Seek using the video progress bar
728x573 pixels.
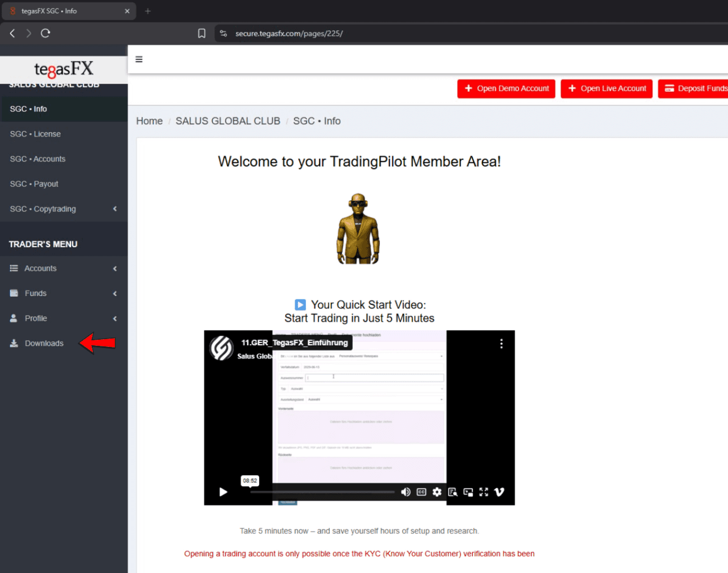[x=322, y=492]
